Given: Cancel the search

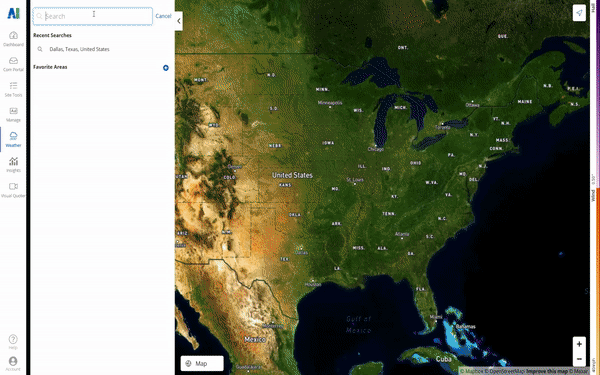Looking at the screenshot, I should [x=163, y=16].
